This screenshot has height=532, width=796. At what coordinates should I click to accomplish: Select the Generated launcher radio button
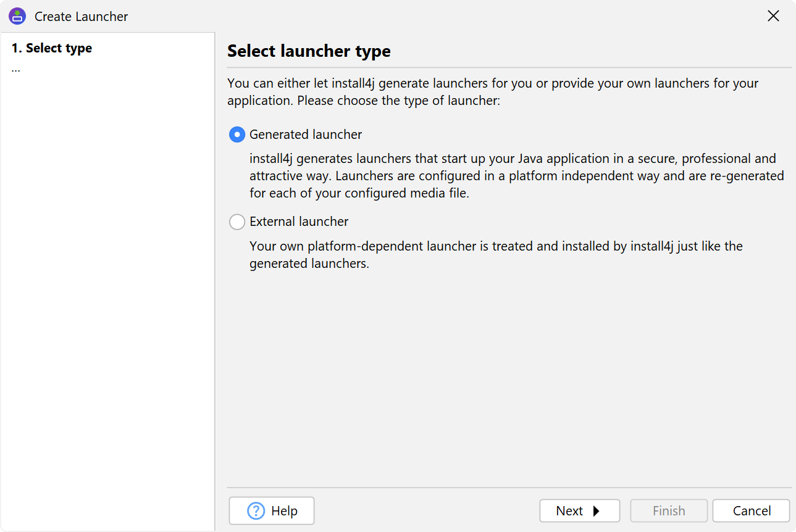pyautogui.click(x=237, y=135)
